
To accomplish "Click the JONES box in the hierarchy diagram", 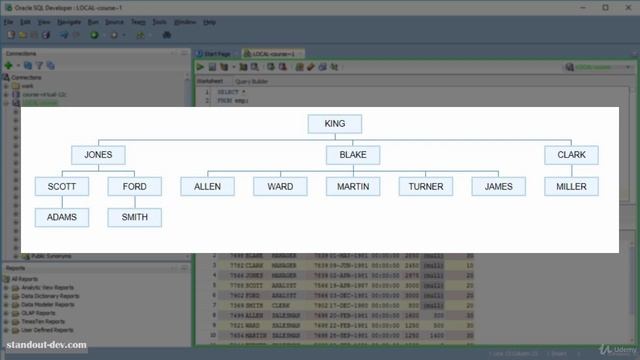I will coord(98,155).
